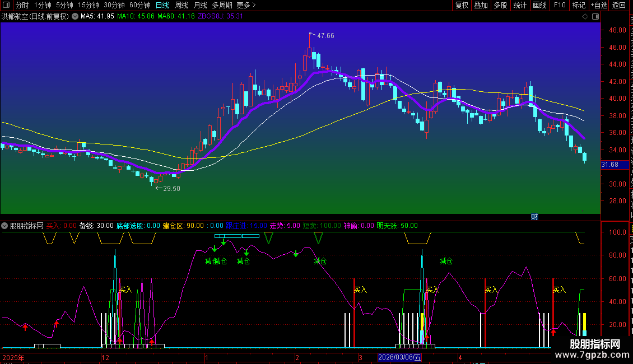Image resolution: width=633 pixels, height=364 pixels.
Task: Open the 财 finance marker on the chart
Action: click(534, 217)
